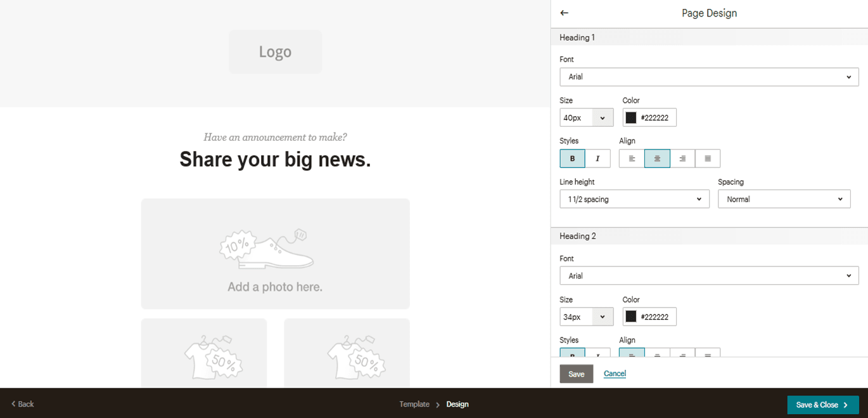Click the right t-shirt product placeholder

[347, 353]
